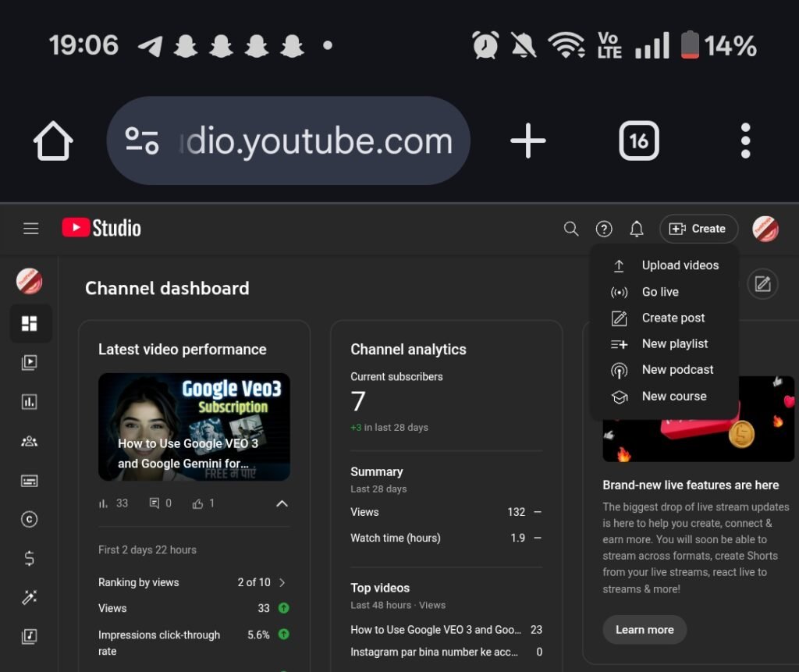Image resolution: width=799 pixels, height=672 pixels.
Task: Expand the Ranking by views details
Action: pos(283,582)
